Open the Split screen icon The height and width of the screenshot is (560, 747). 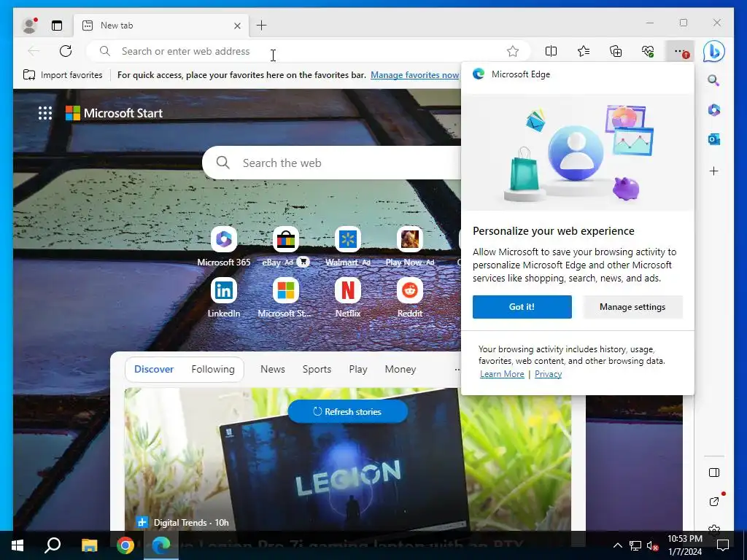(551, 51)
